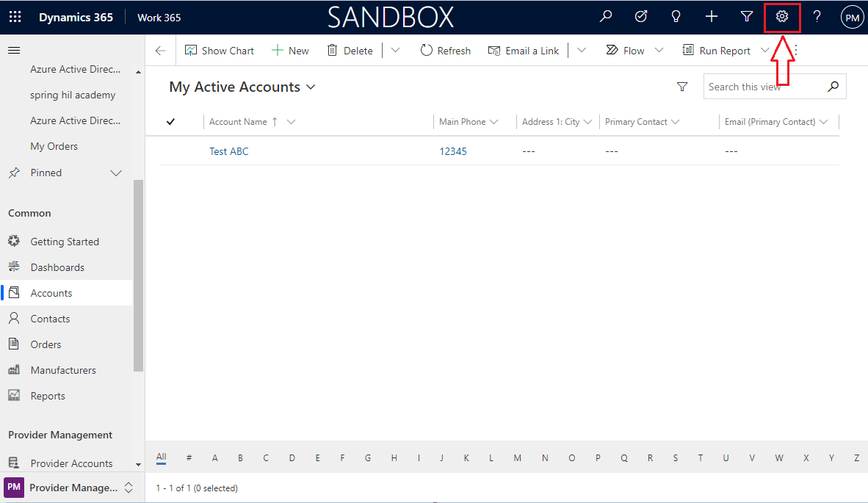The width and height of the screenshot is (868, 503).
Task: Open the grid column filter funnel icon
Action: pos(682,87)
